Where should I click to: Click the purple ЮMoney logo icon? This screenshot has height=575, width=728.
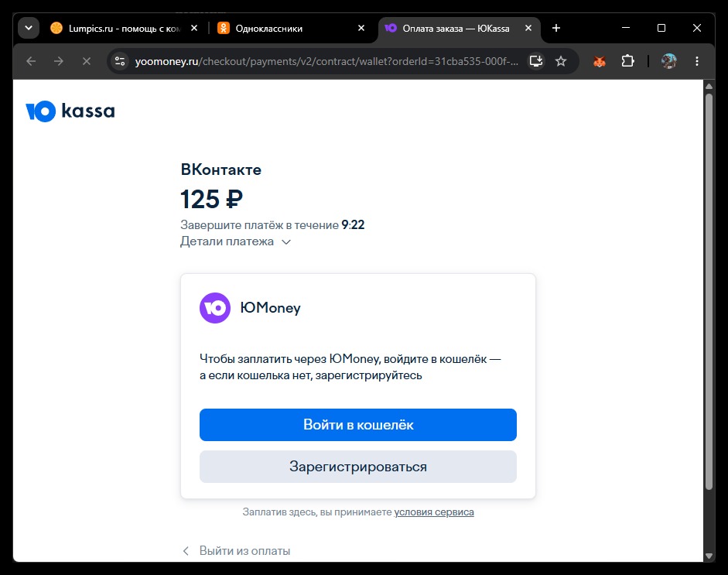coord(215,308)
